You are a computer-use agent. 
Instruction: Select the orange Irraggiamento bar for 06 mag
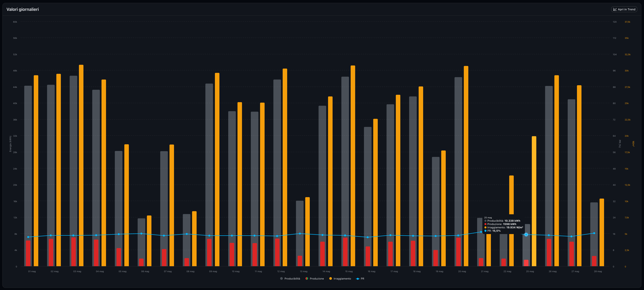tap(149, 241)
